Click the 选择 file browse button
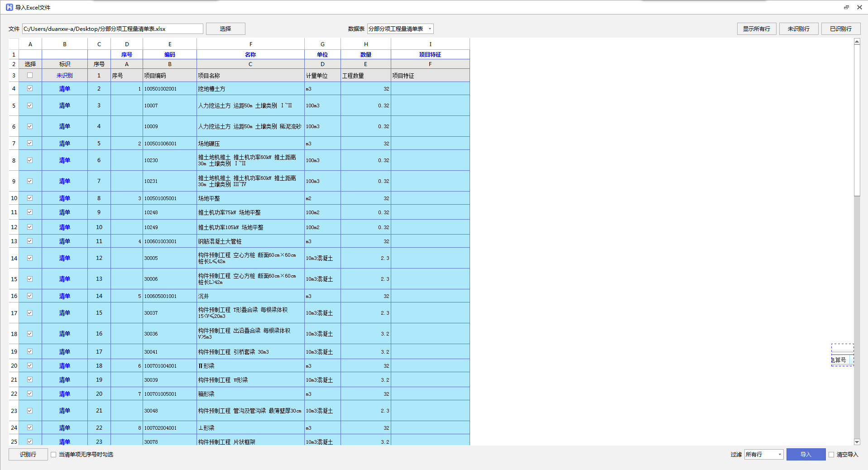 tap(225, 29)
